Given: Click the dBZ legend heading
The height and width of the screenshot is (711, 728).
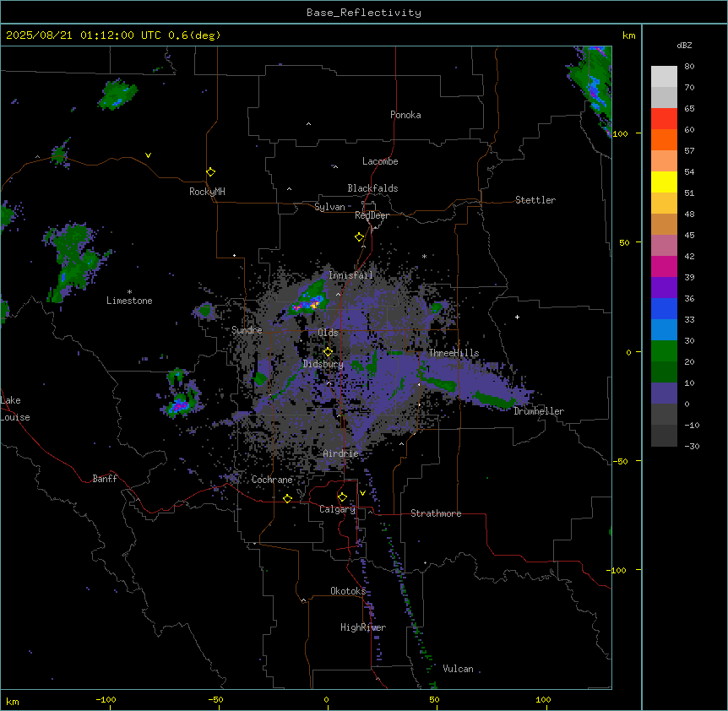Looking at the screenshot, I should click(684, 46).
